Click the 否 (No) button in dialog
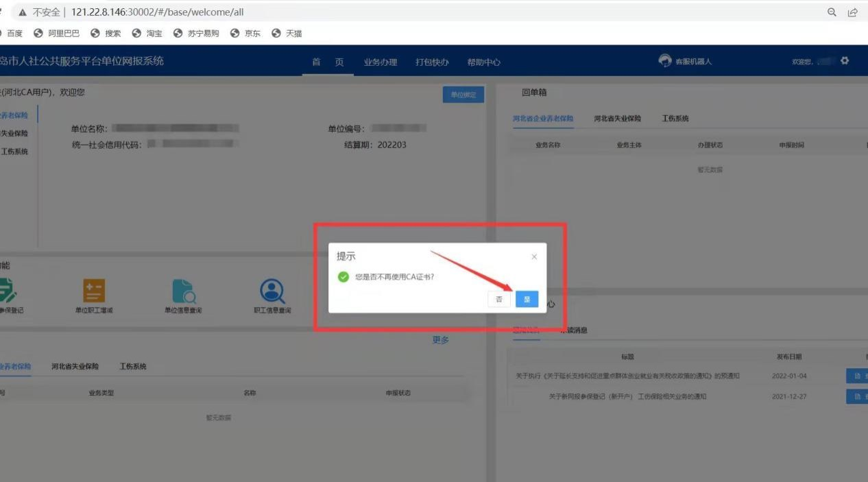This screenshot has width=868, height=482. 499,300
